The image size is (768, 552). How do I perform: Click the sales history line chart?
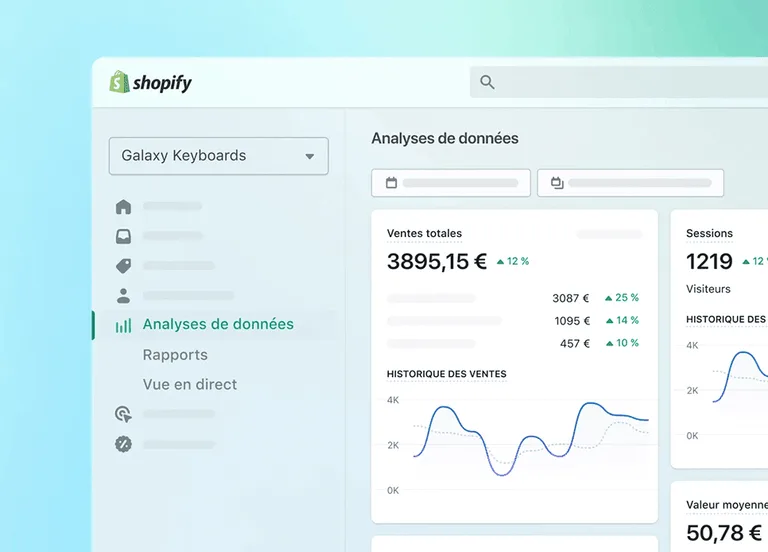point(531,439)
